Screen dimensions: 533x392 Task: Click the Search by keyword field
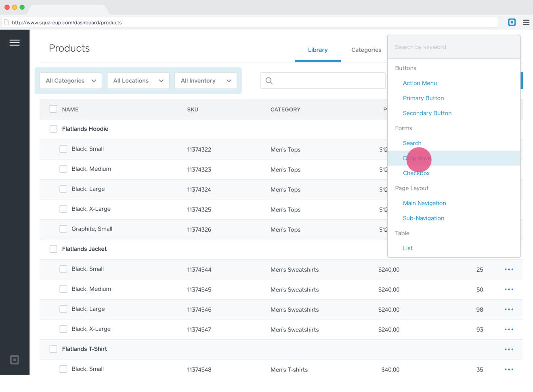(453, 47)
